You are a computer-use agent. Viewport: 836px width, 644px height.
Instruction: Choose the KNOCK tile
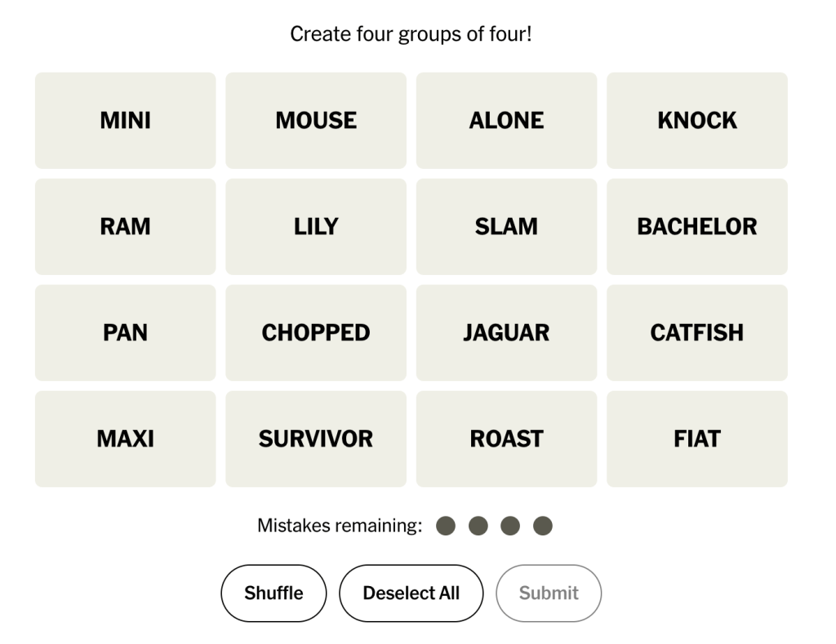coord(696,121)
